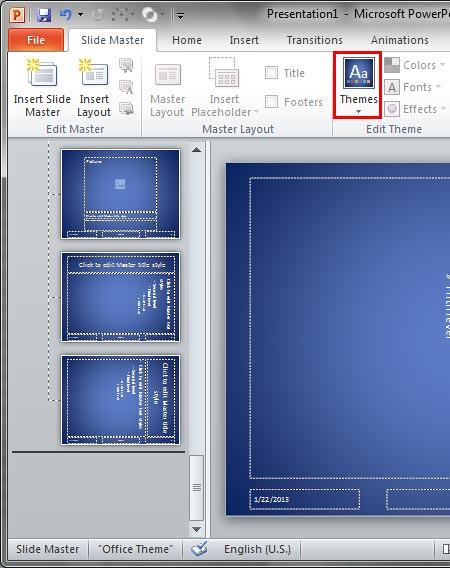Click the Redo icon in Quick Access Toolbar
The height and width of the screenshot is (568, 450).
click(x=98, y=15)
